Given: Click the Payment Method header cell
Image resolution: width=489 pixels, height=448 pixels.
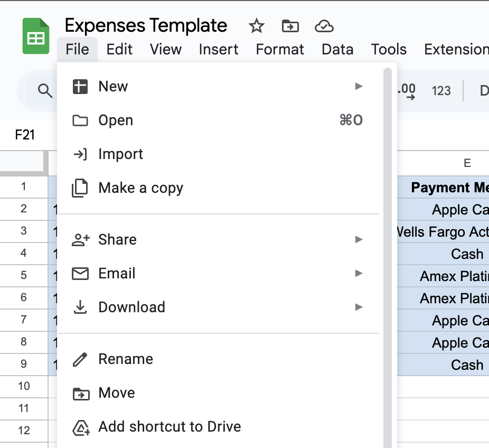Looking at the screenshot, I should [x=443, y=187].
